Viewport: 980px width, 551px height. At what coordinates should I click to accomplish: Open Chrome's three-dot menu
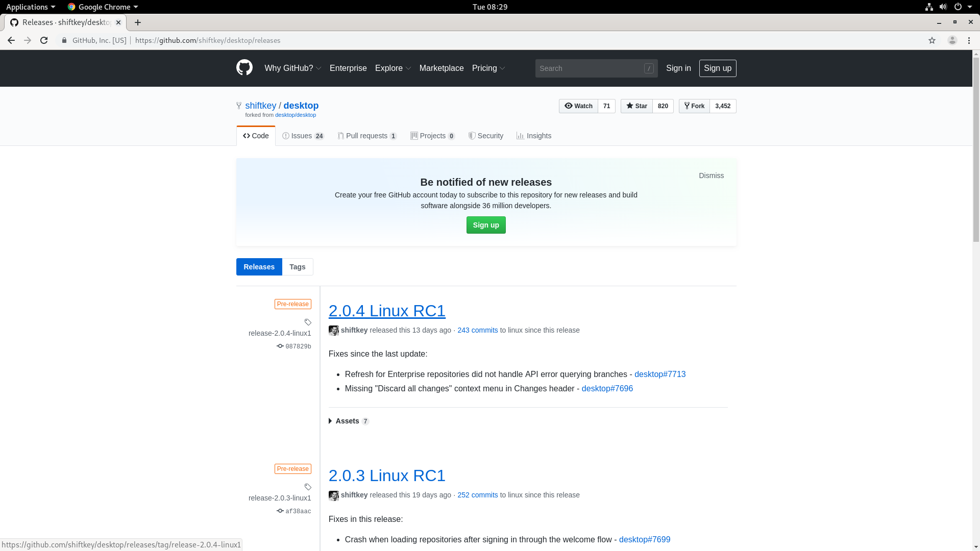(969, 40)
